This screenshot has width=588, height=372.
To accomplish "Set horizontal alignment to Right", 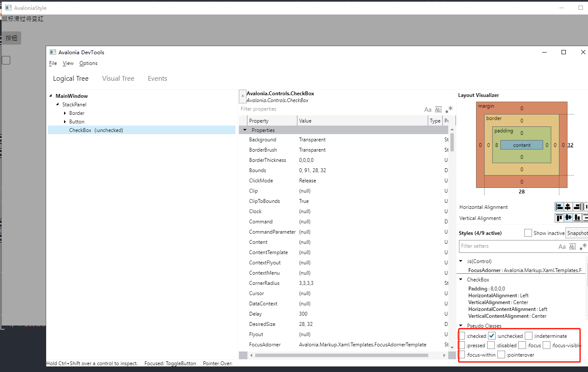I will tap(577, 207).
